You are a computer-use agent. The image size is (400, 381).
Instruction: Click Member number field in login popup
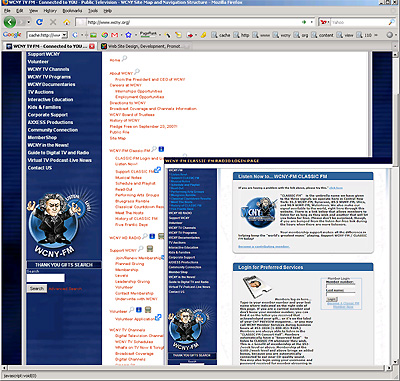tap(340, 285)
